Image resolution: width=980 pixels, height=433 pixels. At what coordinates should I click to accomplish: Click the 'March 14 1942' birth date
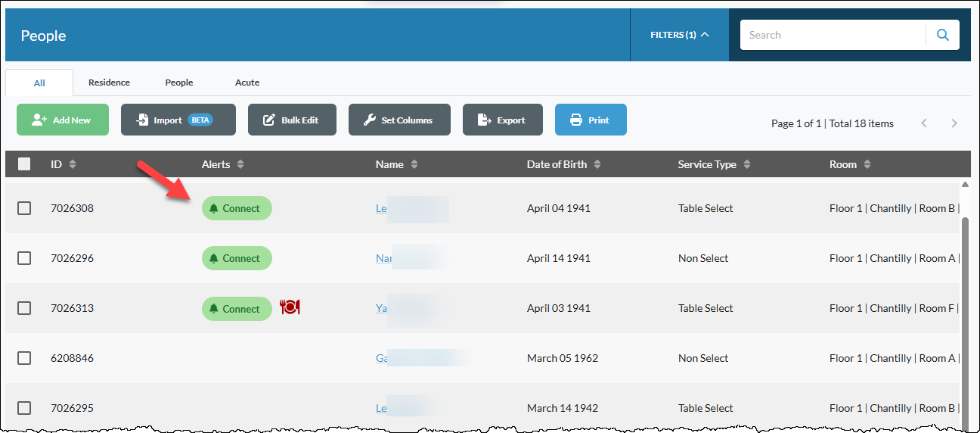(563, 408)
